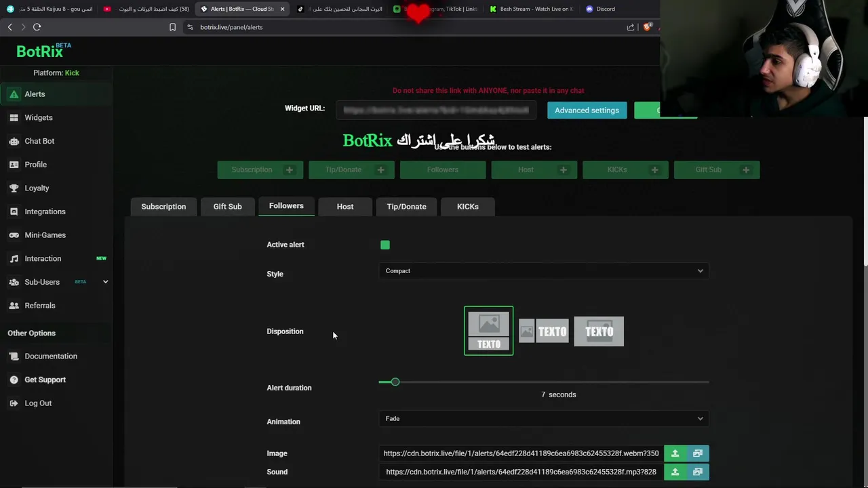This screenshot has width=868, height=488.
Task: Click the BotRix logo
Action: click(43, 51)
